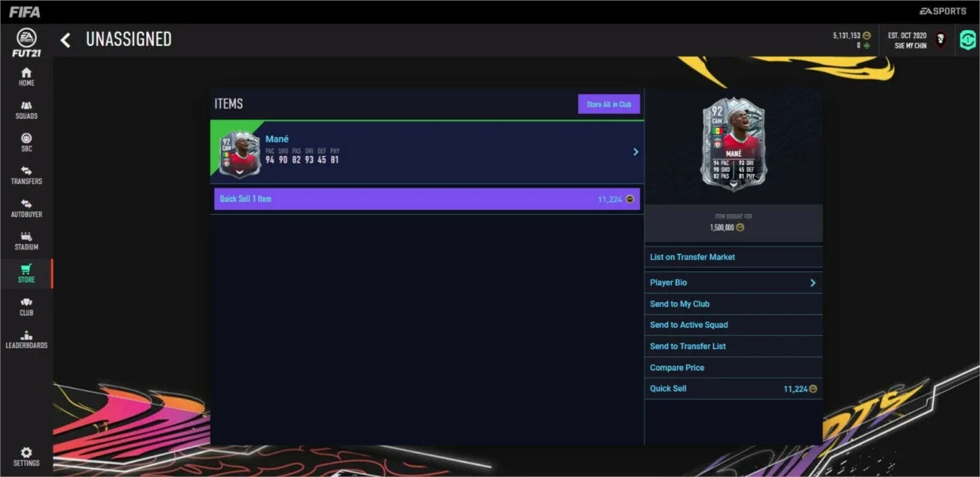The height and width of the screenshot is (477, 980).
Task: Click the coin icon beside 5,131,153
Action: pyautogui.click(x=867, y=36)
